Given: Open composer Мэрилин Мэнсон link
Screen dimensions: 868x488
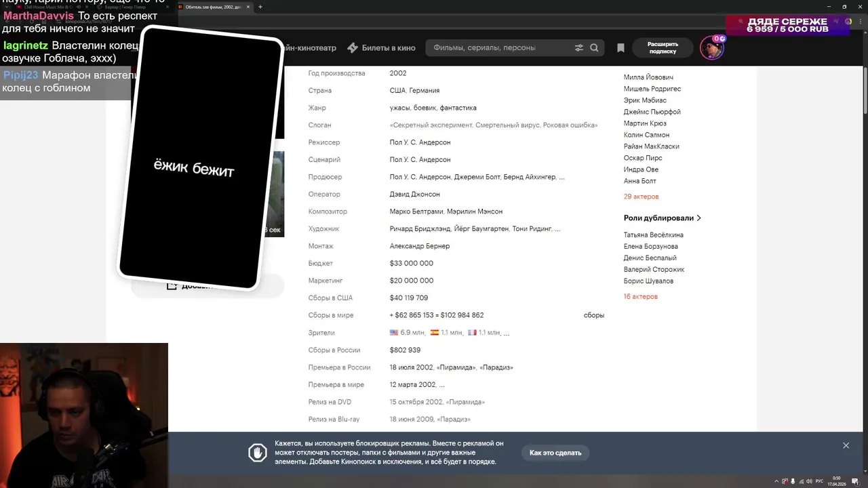Looking at the screenshot, I should coord(475,211).
